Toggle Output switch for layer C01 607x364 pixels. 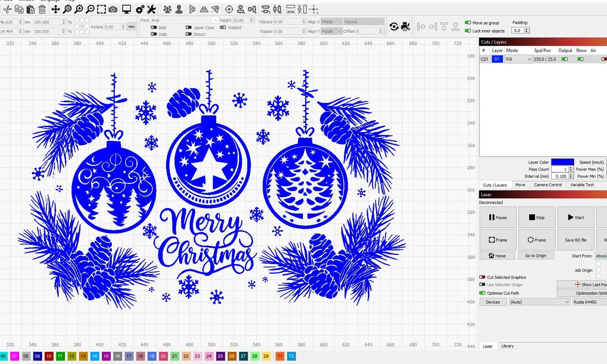tap(564, 59)
